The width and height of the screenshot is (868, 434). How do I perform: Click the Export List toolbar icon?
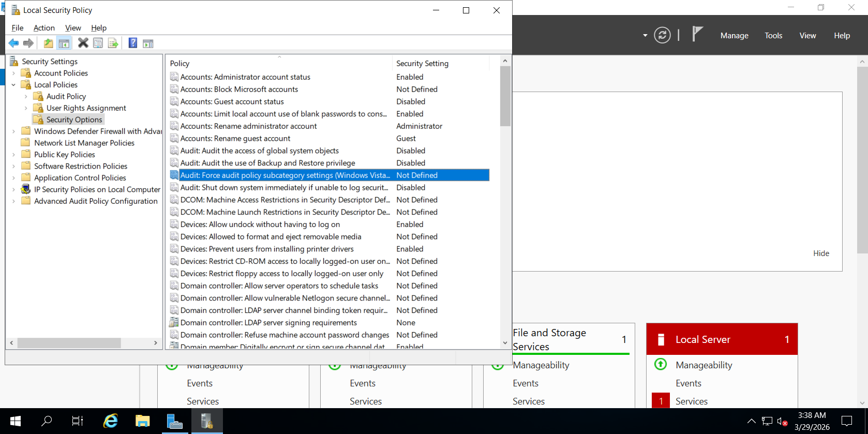(113, 43)
